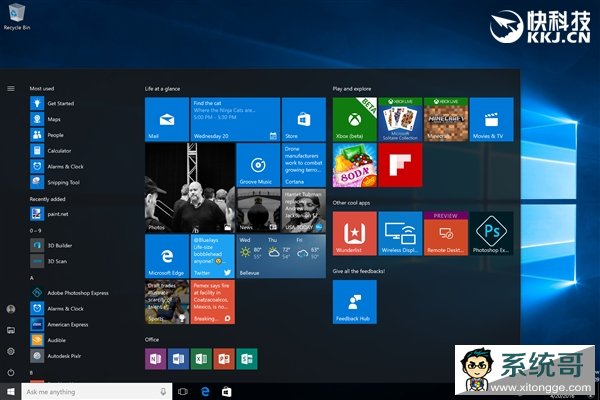This screenshot has height=400, width=600.
Task: Open the OneNote tile in Office group
Action: coord(155,359)
